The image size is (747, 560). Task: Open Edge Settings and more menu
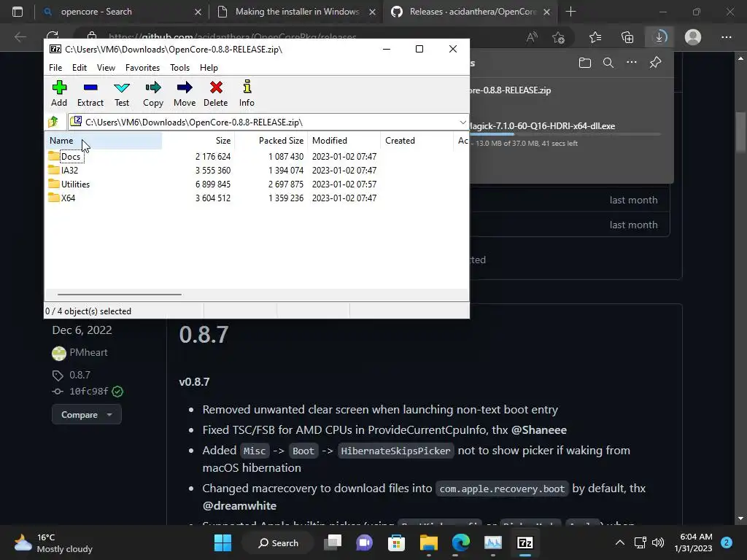(726, 36)
